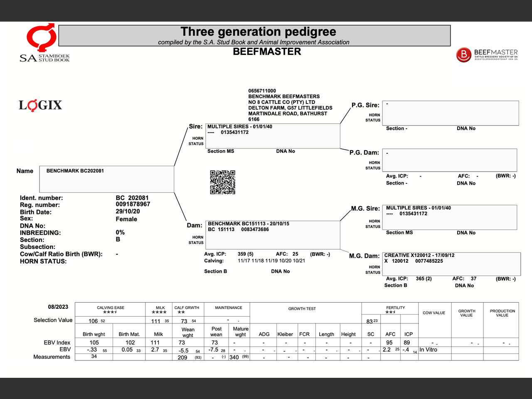This screenshot has width=532, height=399.
Task: Click the Wean wght measurement 209
Action: coord(182,357)
